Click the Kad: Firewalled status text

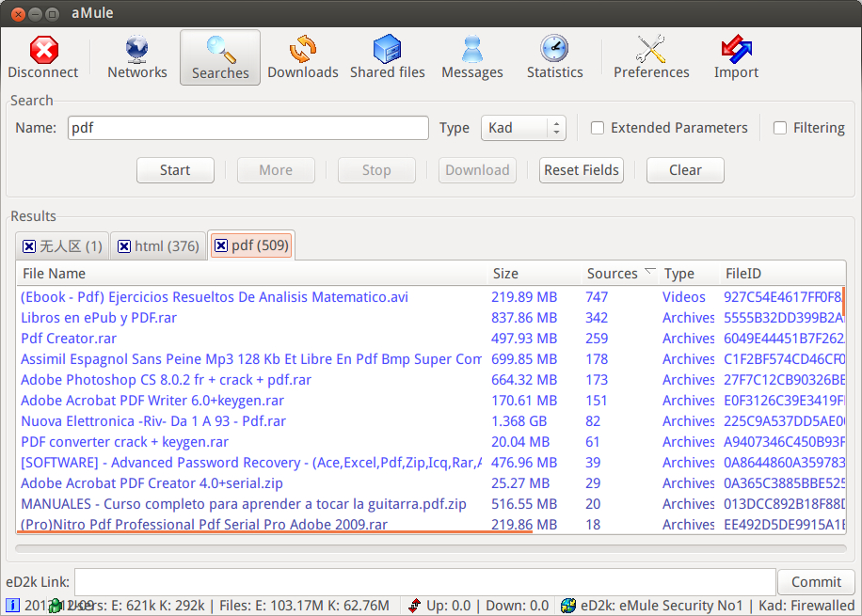pyautogui.click(x=806, y=606)
